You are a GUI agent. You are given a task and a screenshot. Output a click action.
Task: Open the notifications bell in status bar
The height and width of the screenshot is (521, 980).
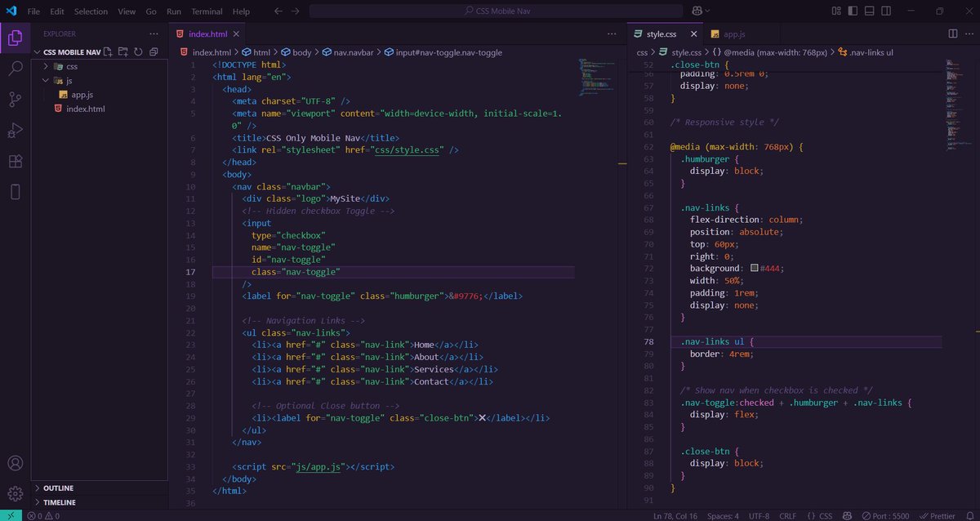click(x=969, y=515)
